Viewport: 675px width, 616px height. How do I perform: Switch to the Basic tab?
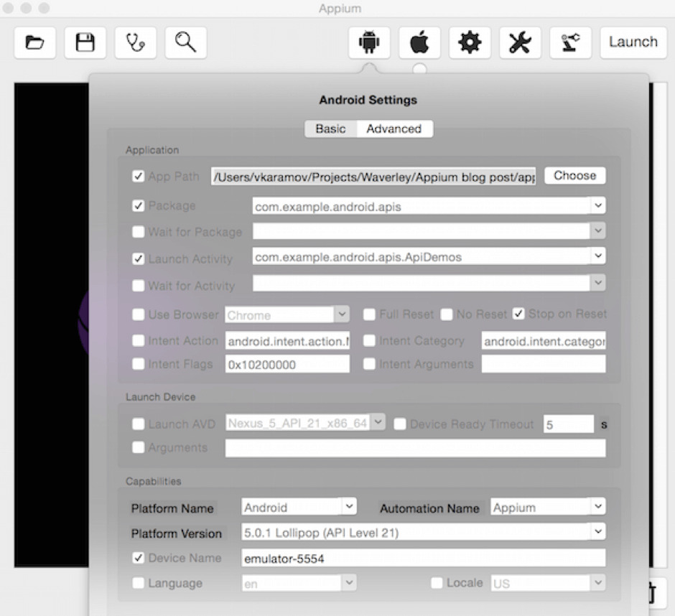330,129
